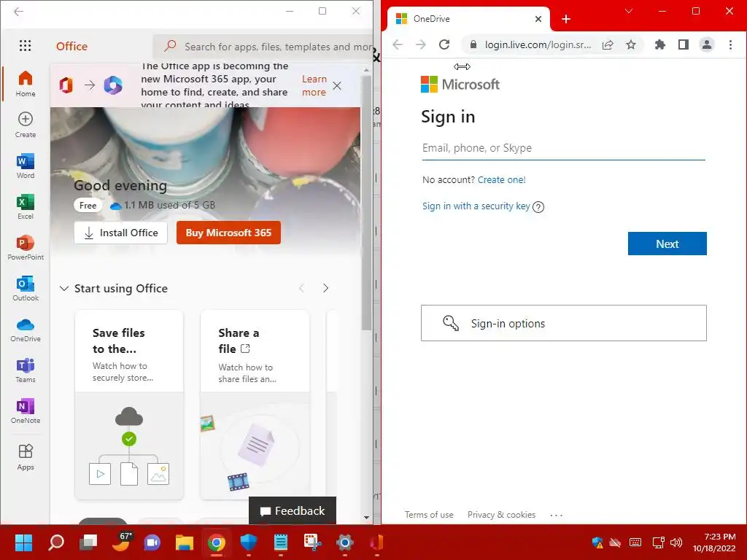747x560 pixels.
Task: Collapse the Start using Office section
Action: [64, 289]
